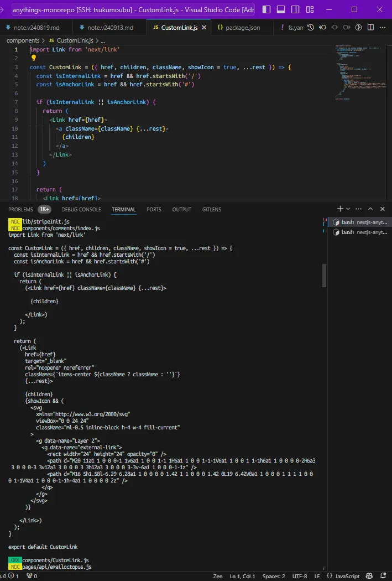The height and width of the screenshot is (581, 392).
Task: Switch to the PROBLEMS panel tab
Action: 20,210
